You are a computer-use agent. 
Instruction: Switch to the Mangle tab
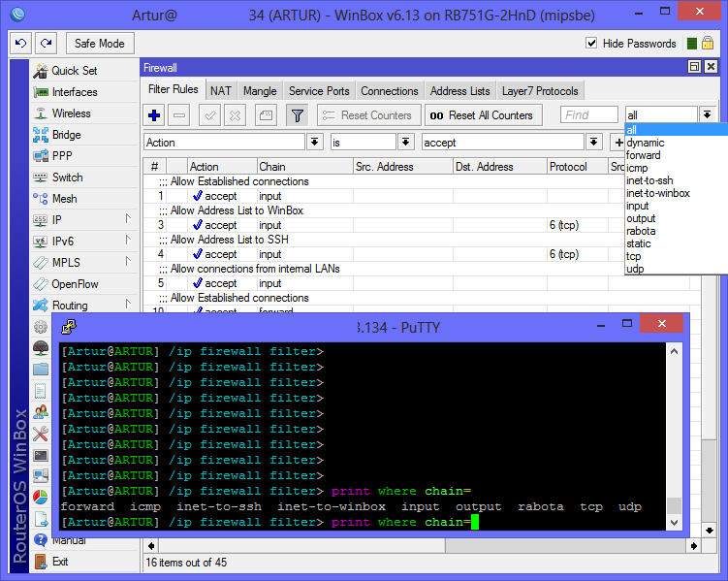click(260, 91)
